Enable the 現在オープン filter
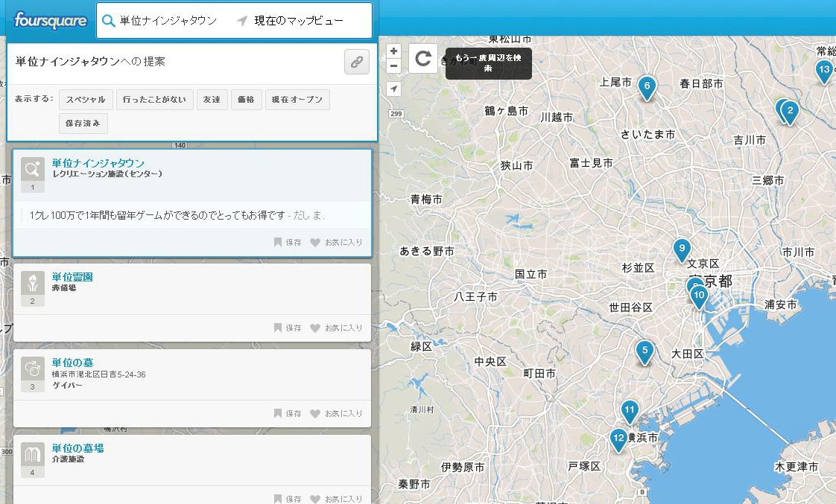This screenshot has width=836, height=504. pos(297,100)
